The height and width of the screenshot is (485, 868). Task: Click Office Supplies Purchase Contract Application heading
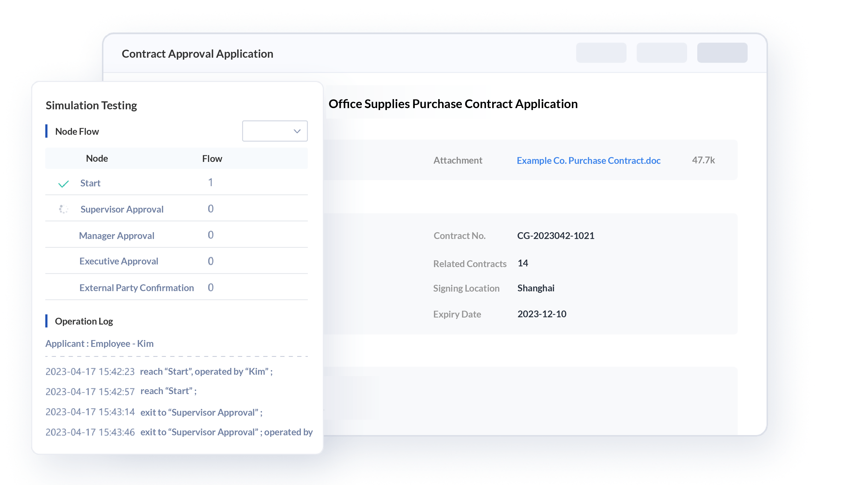pos(453,103)
